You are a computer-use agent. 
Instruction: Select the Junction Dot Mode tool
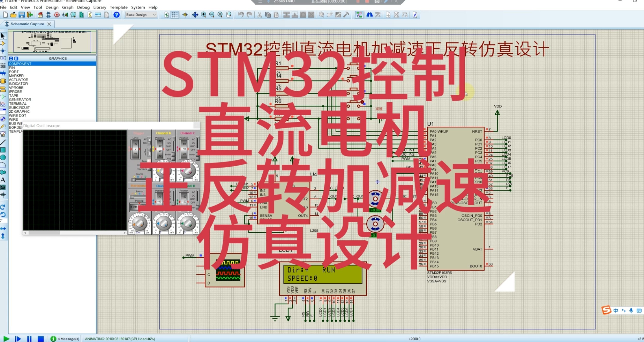(x=3, y=51)
